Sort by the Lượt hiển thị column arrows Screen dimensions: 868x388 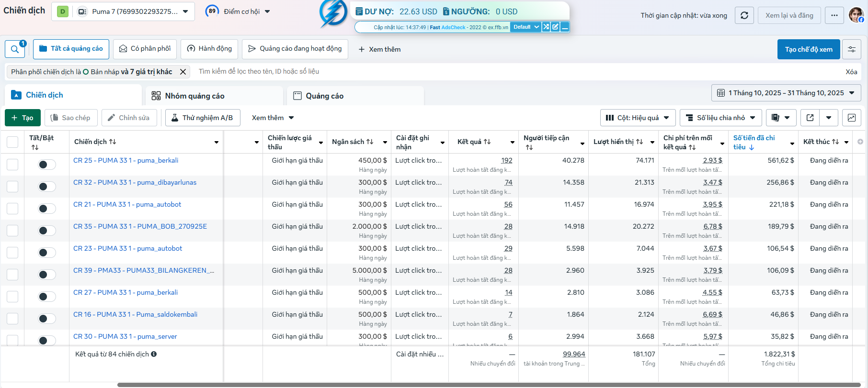click(640, 142)
